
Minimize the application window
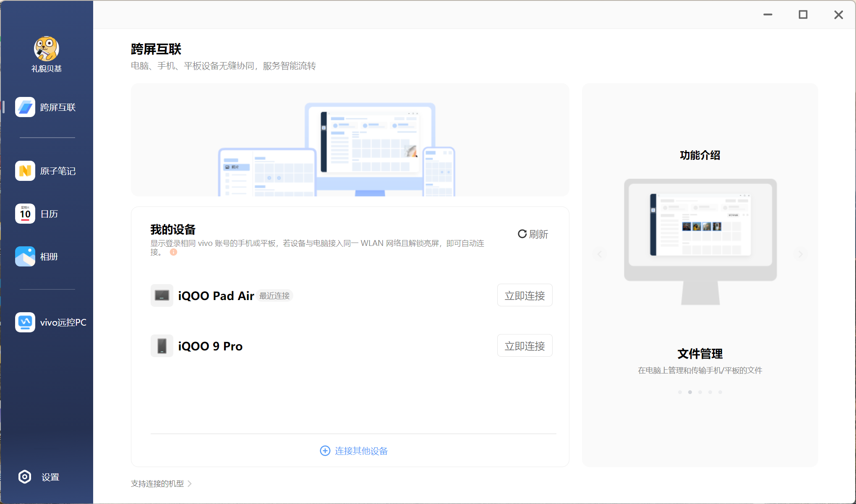tap(768, 15)
